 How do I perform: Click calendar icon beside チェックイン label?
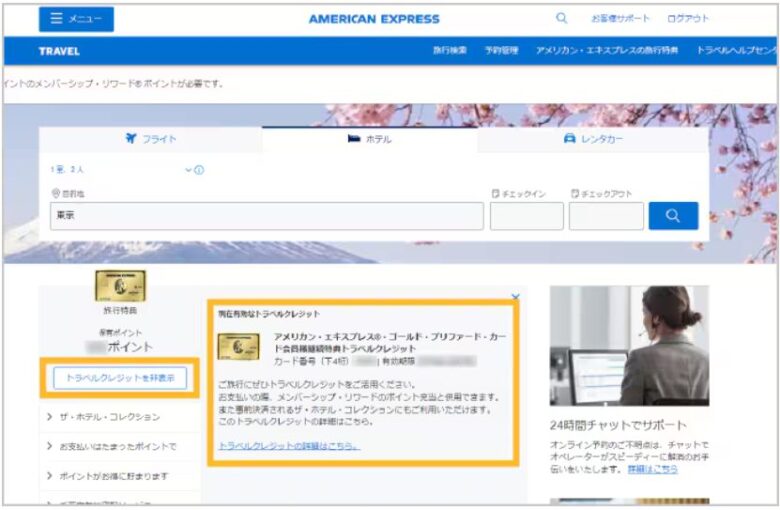click(495, 193)
